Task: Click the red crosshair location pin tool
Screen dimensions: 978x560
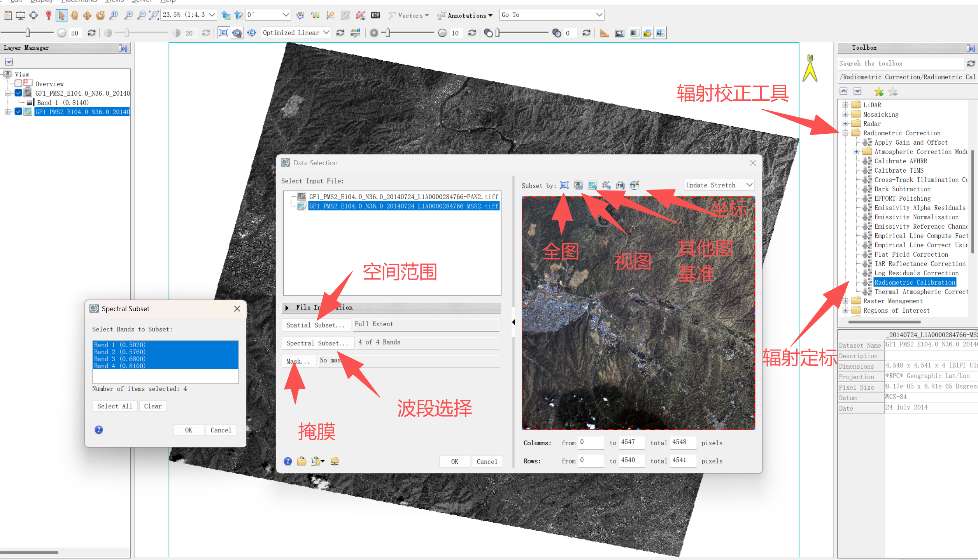Action: click(48, 15)
